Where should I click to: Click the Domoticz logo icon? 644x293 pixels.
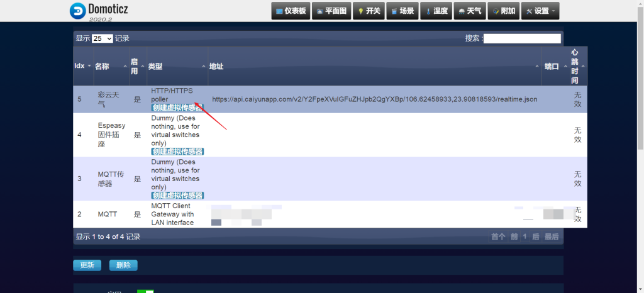(x=77, y=10)
